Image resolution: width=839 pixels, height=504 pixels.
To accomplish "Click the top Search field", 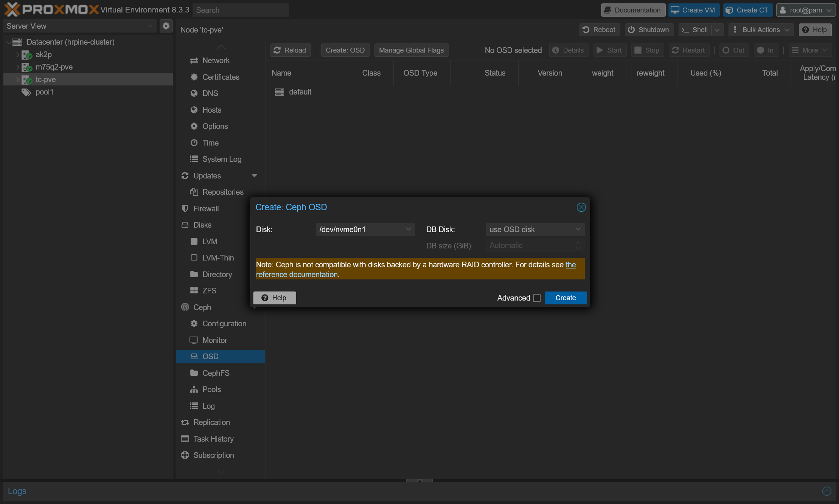I will pos(241,10).
